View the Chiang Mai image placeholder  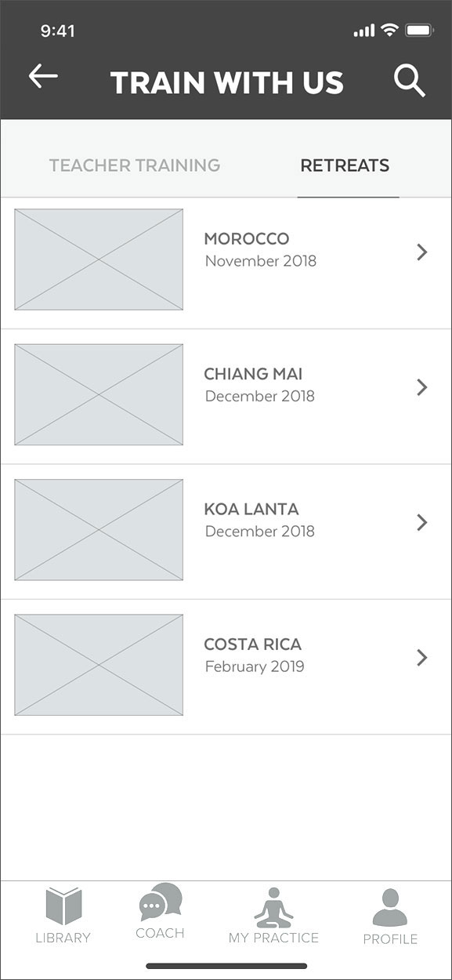(99, 394)
